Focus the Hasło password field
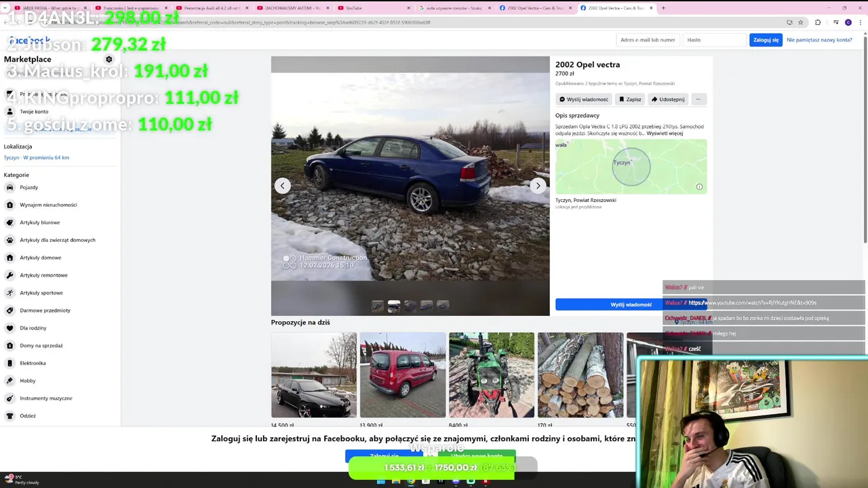Screen dimensions: 868x488 pos(714,40)
